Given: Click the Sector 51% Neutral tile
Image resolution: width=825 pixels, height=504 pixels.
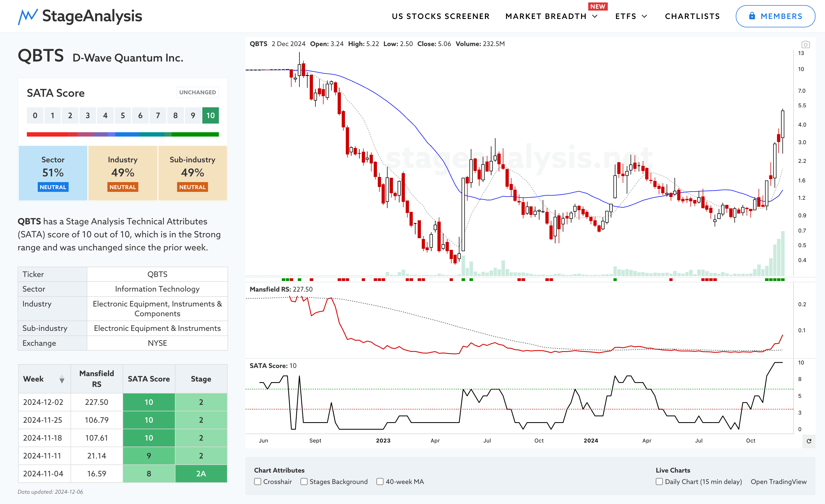Looking at the screenshot, I should pos(53,173).
